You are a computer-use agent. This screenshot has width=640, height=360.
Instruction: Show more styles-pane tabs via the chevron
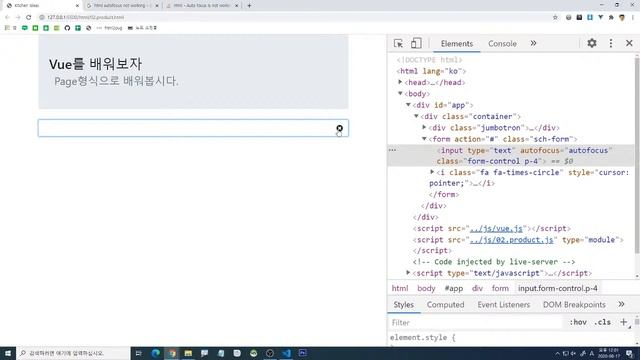[621, 304]
